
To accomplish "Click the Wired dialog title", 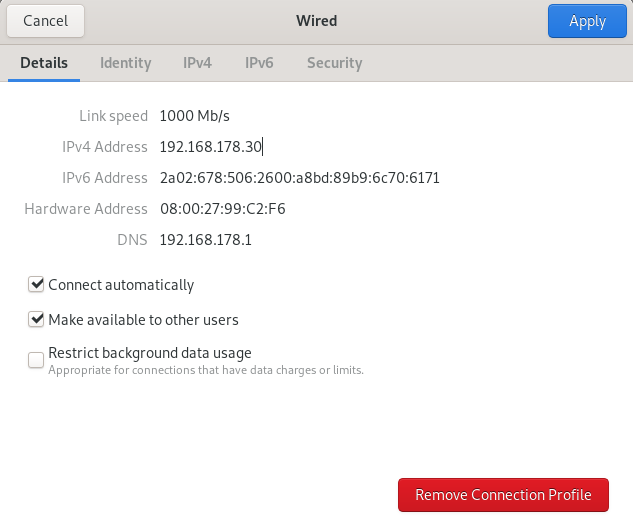I will coord(316,21).
